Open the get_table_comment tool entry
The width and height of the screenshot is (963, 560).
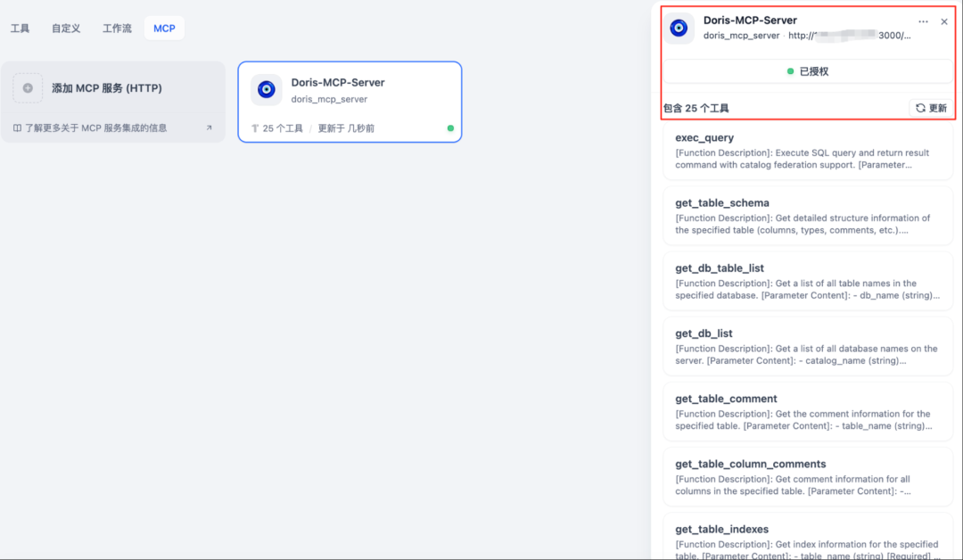pos(808,411)
